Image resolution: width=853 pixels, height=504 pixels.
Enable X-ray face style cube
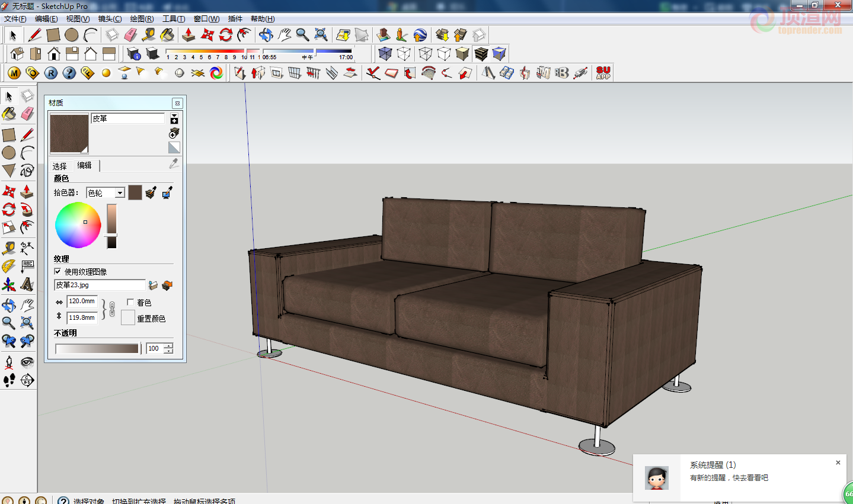pos(385,54)
